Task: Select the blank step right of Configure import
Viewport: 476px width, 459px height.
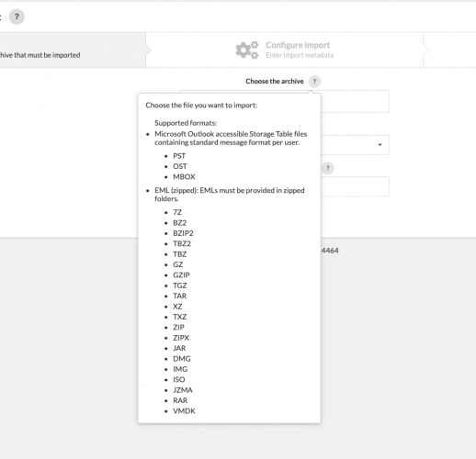Action: click(449, 50)
